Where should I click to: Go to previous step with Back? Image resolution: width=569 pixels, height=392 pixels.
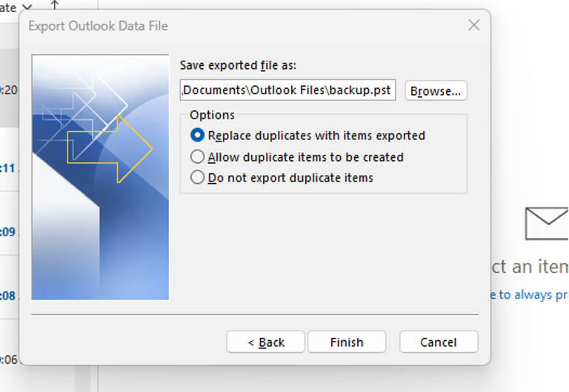[266, 342]
